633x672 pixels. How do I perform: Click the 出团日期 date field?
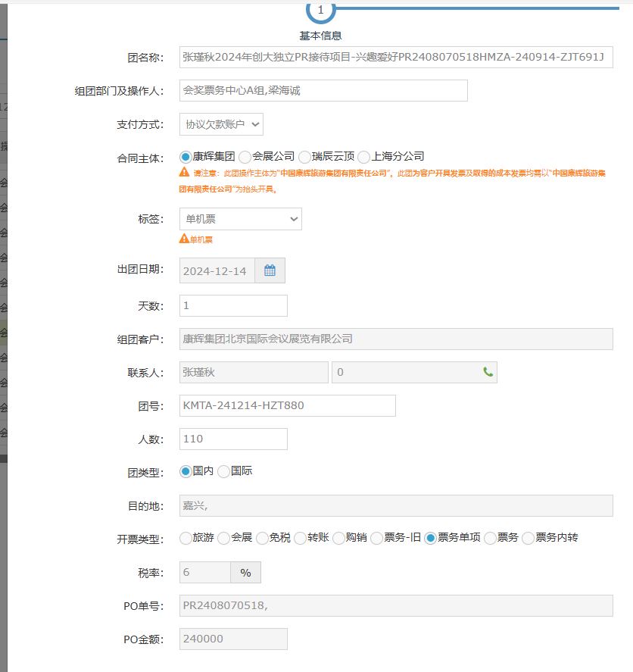(217, 270)
